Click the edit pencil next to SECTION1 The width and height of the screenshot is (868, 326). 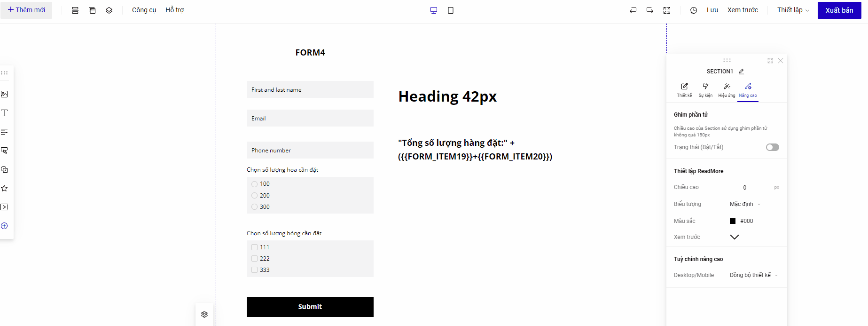[x=742, y=72]
